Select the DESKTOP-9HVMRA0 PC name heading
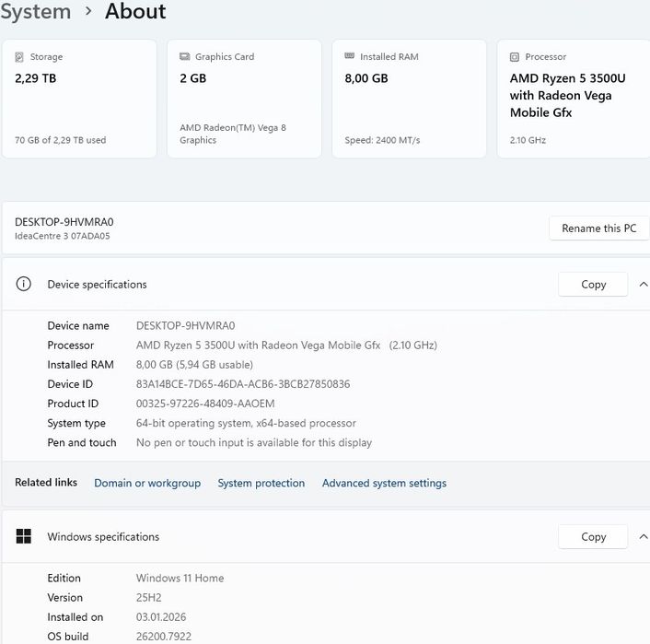The width and height of the screenshot is (650, 644). point(64,222)
